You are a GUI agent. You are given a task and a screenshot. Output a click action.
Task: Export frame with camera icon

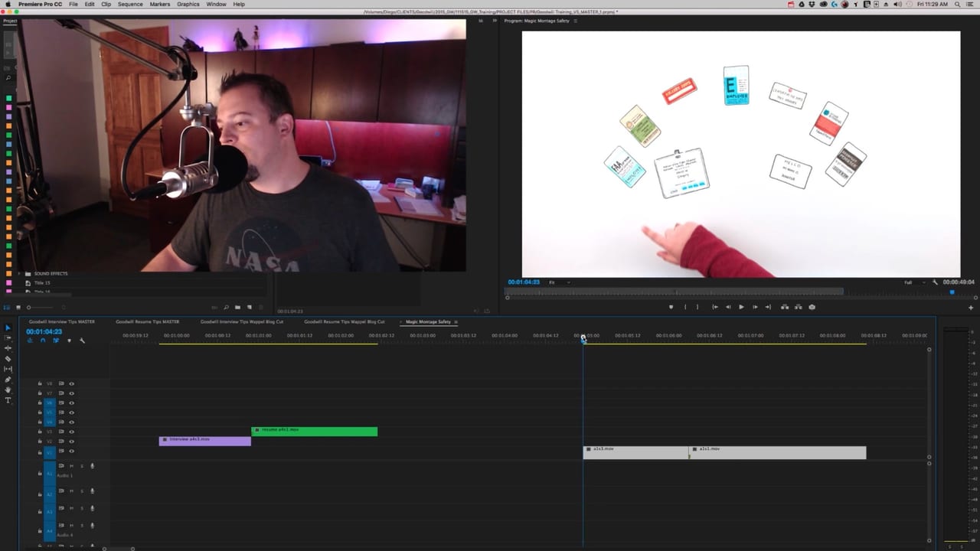coord(812,307)
